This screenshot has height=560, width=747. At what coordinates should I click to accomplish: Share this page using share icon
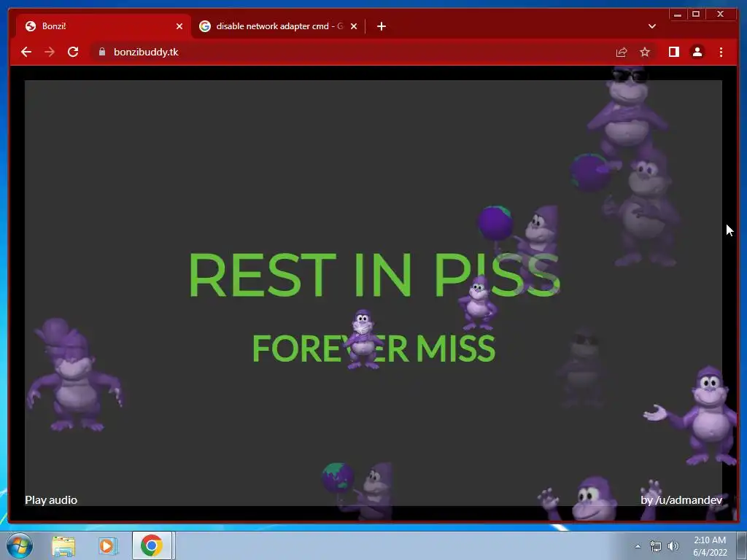coord(622,52)
